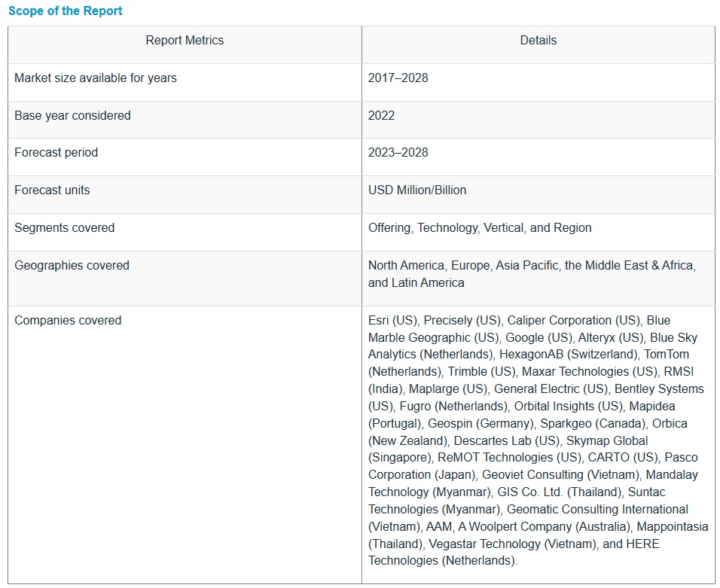The image size is (720, 588).
Task: Click the 'North America, Europe, Asia Pacific' text
Action: click(464, 266)
